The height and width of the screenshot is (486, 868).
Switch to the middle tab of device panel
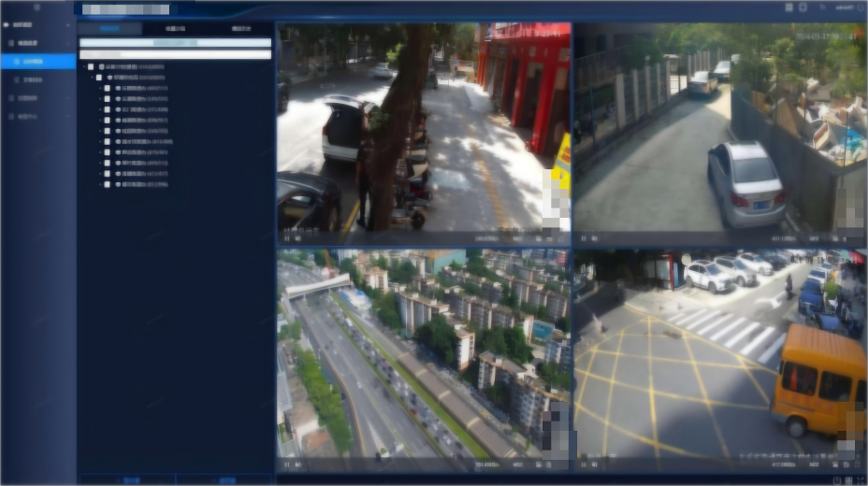(x=175, y=29)
